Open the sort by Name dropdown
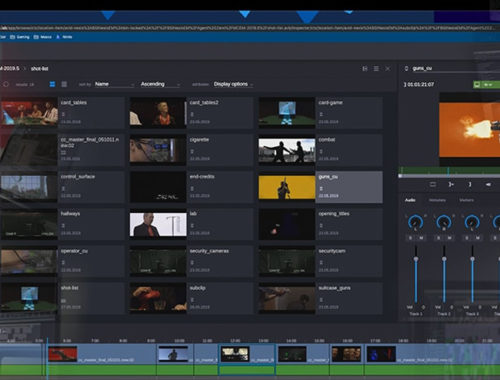Image resolution: width=500 pixels, height=380 pixels. click(x=114, y=84)
